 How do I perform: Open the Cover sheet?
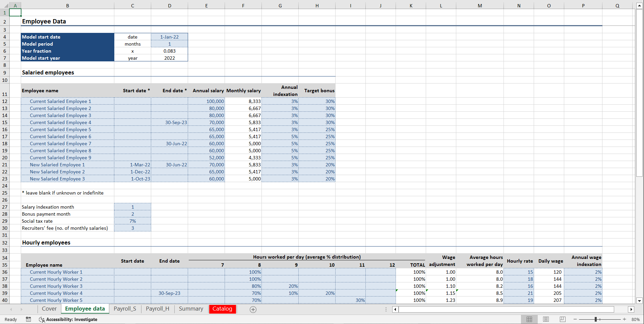click(x=49, y=309)
